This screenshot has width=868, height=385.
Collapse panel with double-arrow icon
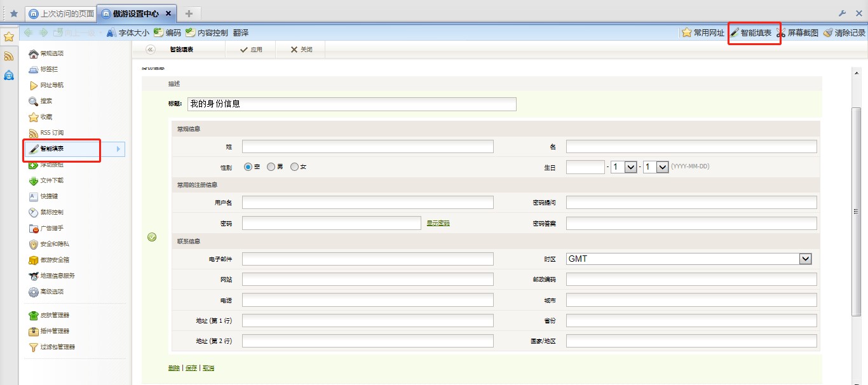click(151, 50)
